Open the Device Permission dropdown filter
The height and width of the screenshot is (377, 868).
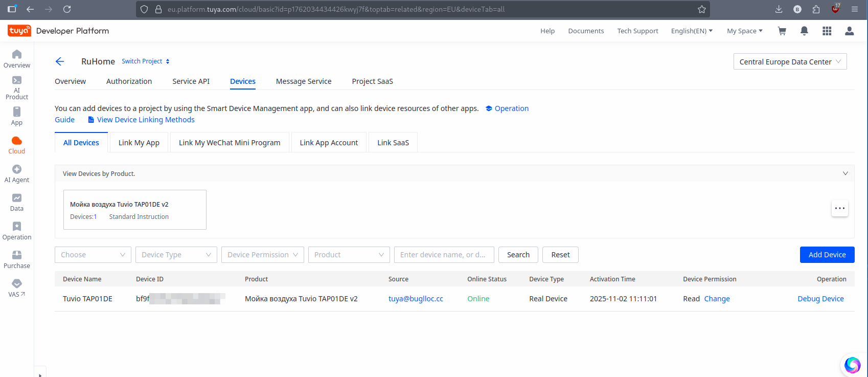coord(262,255)
